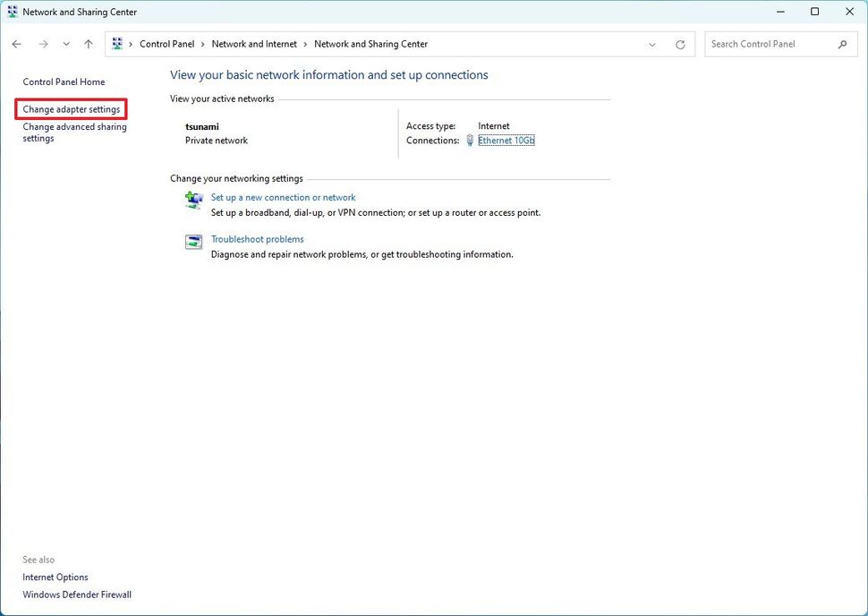Open the address bar dropdown arrow

point(651,43)
